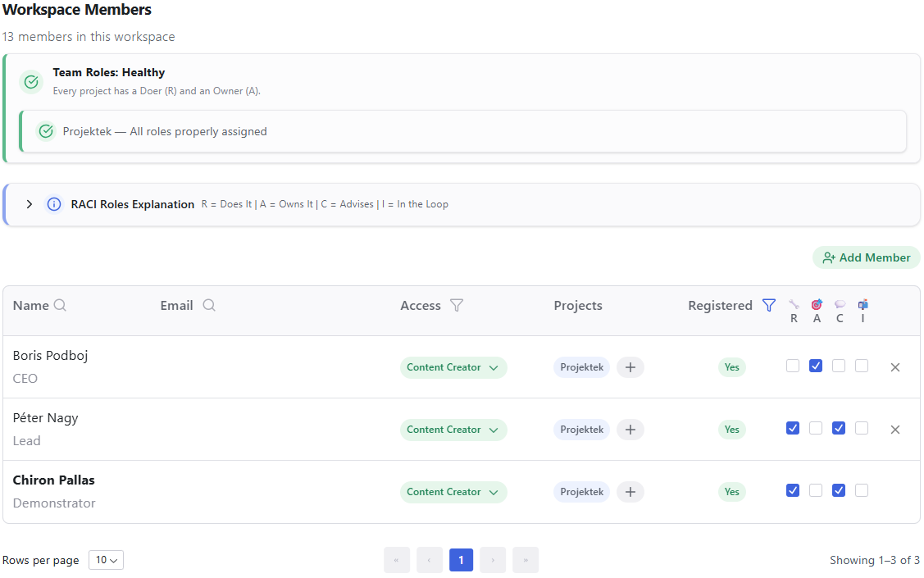The image size is (924, 578).
Task: Click the Yes badge for Boris Podboj
Action: click(732, 367)
